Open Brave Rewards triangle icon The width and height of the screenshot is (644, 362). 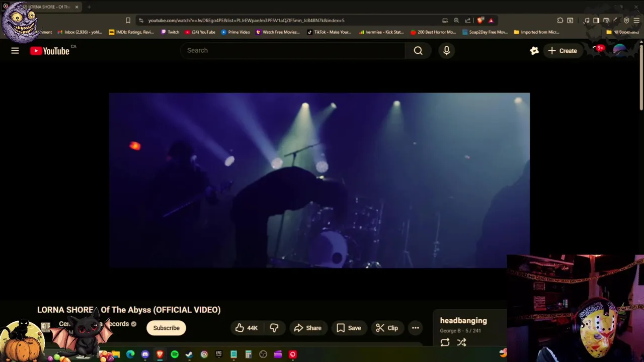click(491, 21)
